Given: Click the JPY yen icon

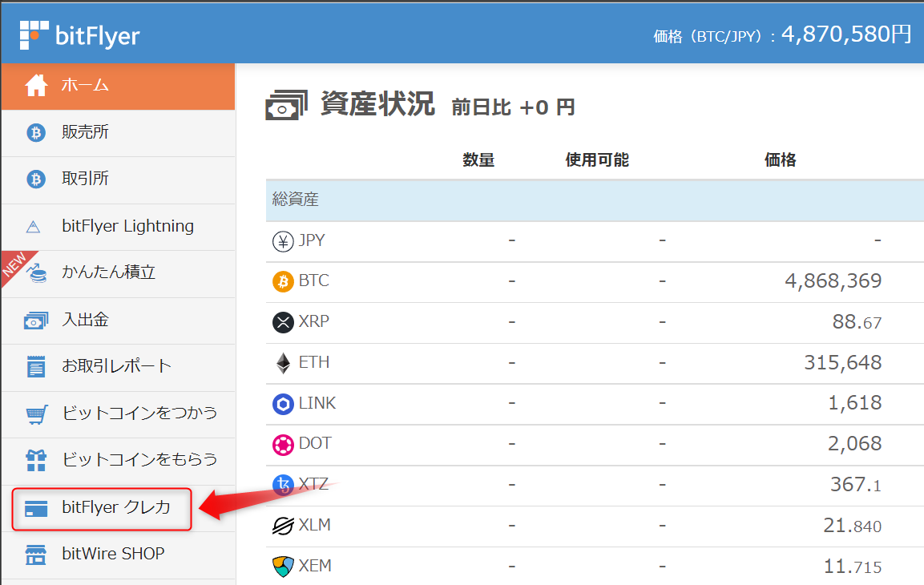Looking at the screenshot, I should [283, 241].
